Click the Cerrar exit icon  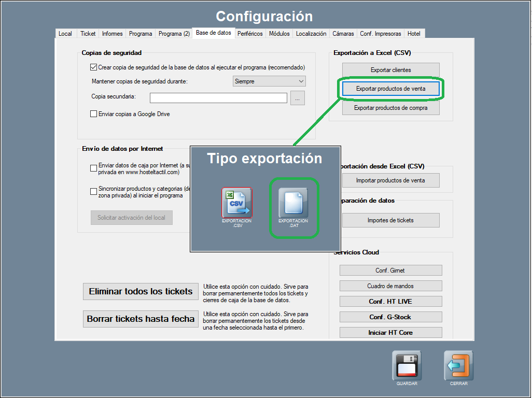(459, 365)
